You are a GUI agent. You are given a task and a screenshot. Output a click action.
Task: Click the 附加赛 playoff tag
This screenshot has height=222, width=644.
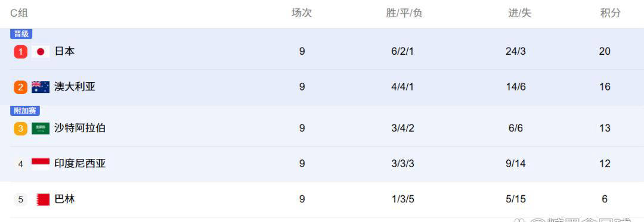(25, 111)
